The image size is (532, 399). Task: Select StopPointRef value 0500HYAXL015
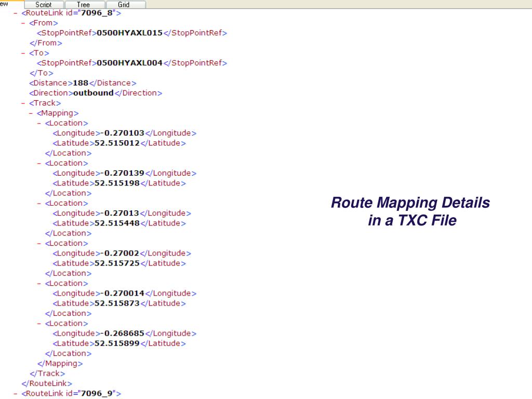(129, 33)
